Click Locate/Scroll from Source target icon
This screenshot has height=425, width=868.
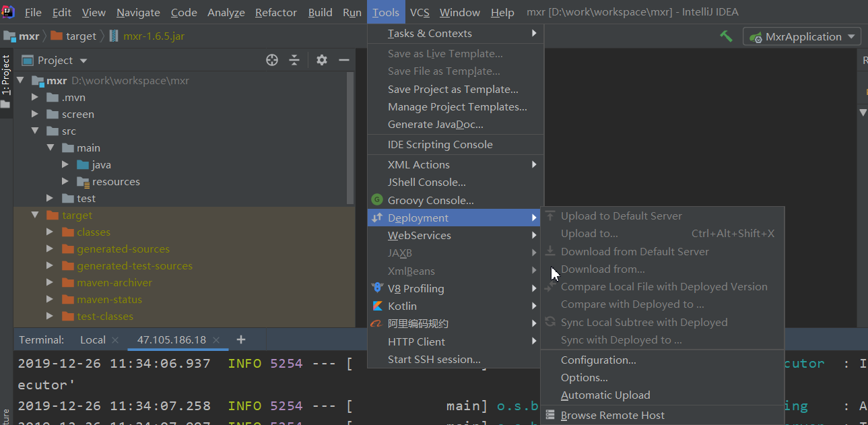coord(272,60)
